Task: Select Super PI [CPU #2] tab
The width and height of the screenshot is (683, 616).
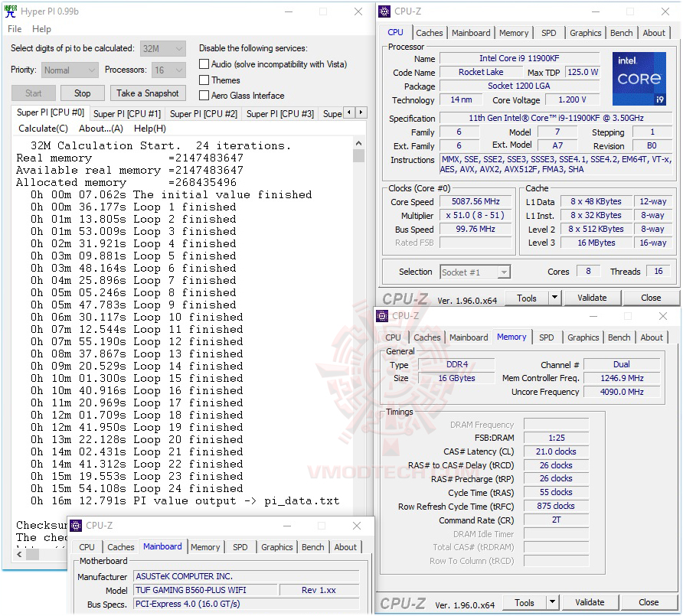Action: point(204,113)
